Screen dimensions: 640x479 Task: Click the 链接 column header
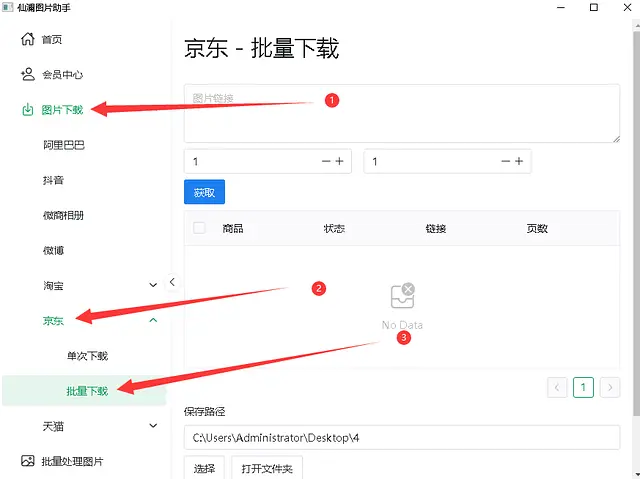tap(436, 228)
